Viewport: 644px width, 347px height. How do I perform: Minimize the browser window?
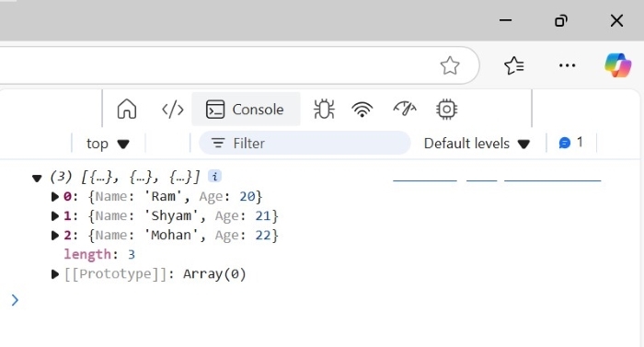click(x=506, y=20)
